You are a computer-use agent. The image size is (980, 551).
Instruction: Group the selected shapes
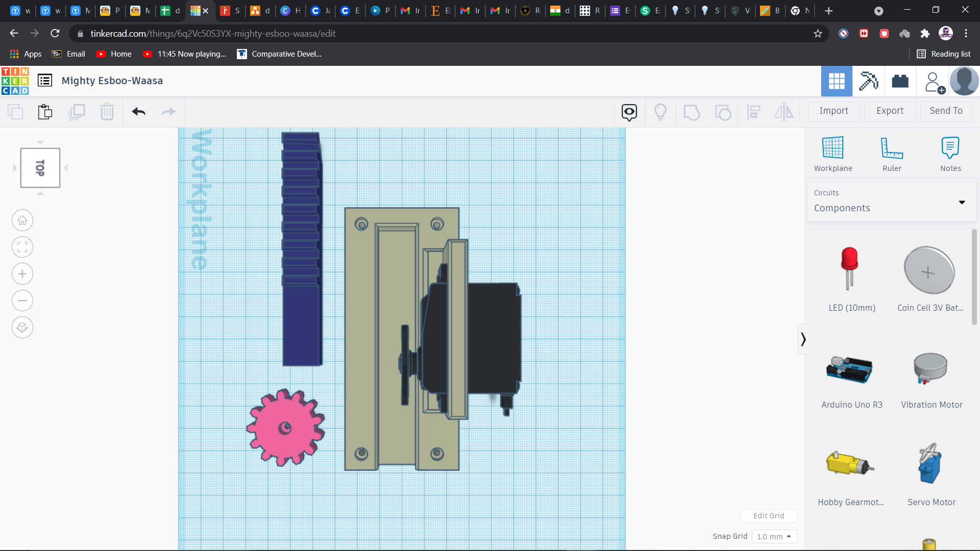tap(692, 111)
